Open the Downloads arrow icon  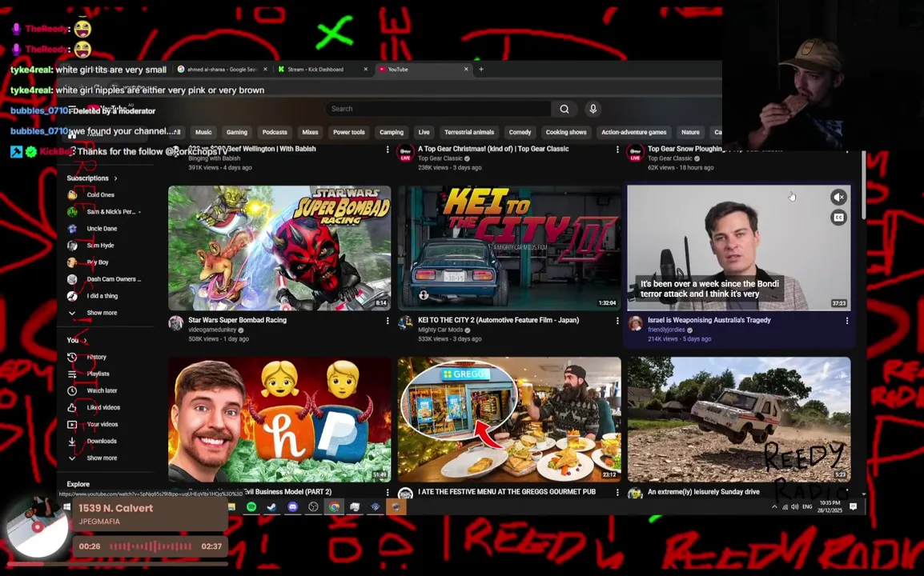72,441
